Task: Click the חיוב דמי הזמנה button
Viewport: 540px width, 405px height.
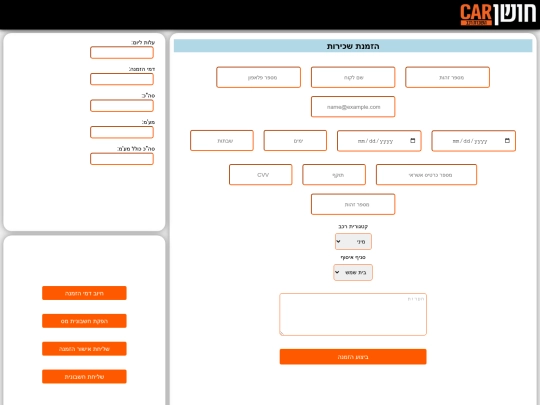Action: [x=84, y=293]
